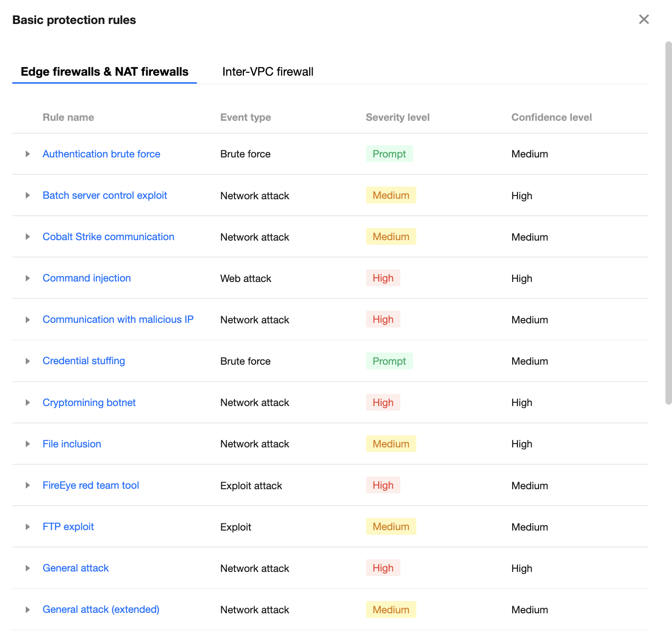The height and width of the screenshot is (641, 672).
Task: Click the High severity tag for Command injection
Action: click(x=383, y=278)
